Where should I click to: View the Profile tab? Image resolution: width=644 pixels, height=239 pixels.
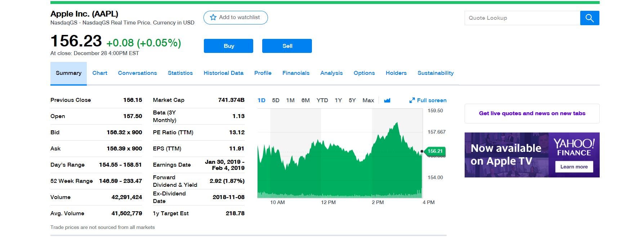263,73
